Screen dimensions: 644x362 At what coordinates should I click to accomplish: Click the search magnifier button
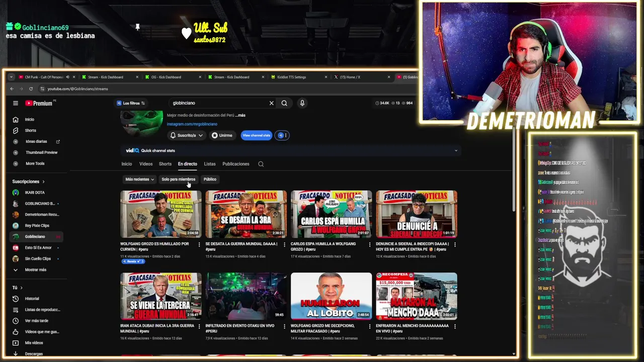pyautogui.click(x=284, y=103)
